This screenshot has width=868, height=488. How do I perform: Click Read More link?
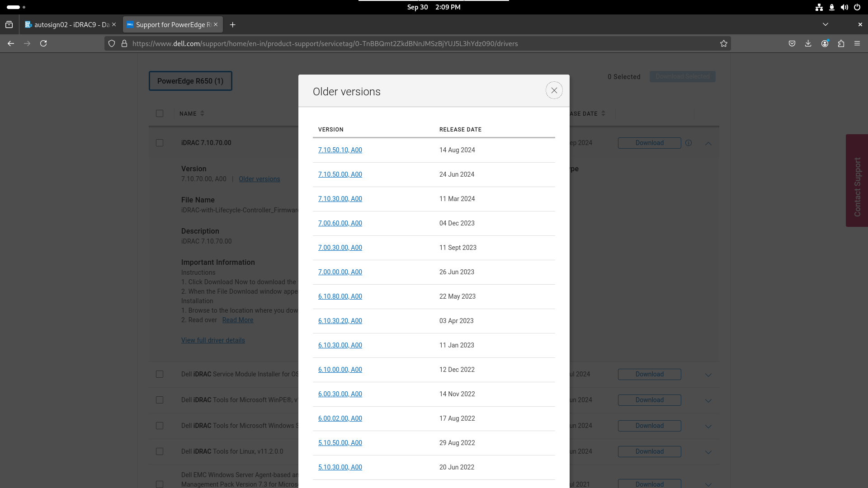[x=238, y=320]
